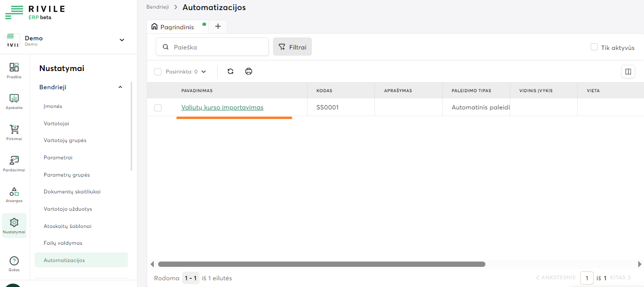Open the Filtrai filters button
Image resolution: width=644 pixels, height=287 pixels.
coord(292,47)
